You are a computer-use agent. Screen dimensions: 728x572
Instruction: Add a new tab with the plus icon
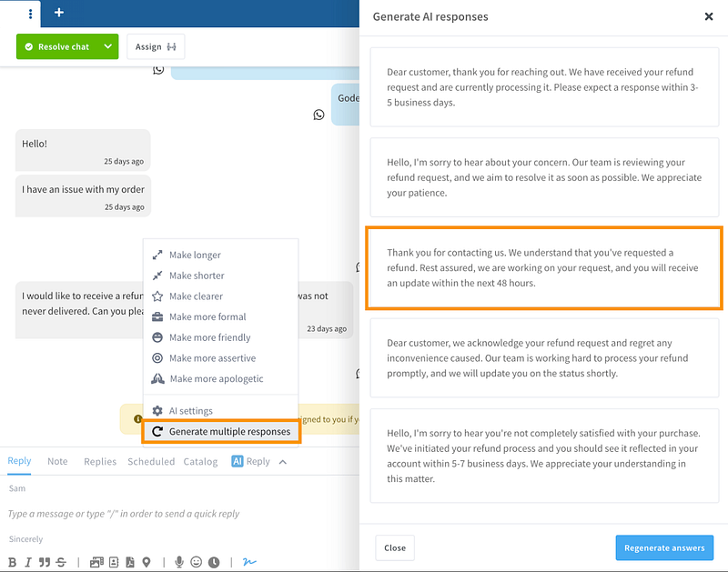coord(59,13)
